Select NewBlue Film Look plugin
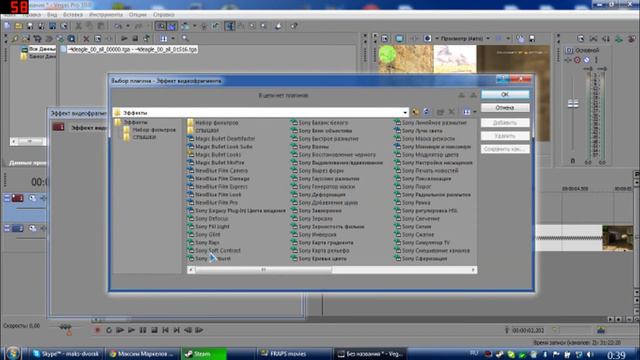 tap(218, 194)
